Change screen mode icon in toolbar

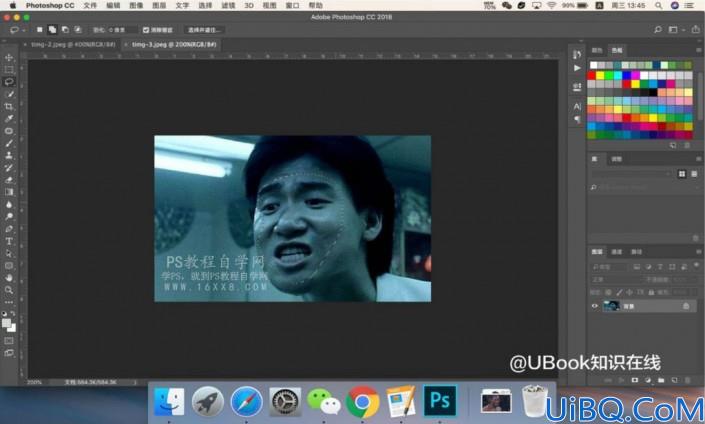point(9,353)
